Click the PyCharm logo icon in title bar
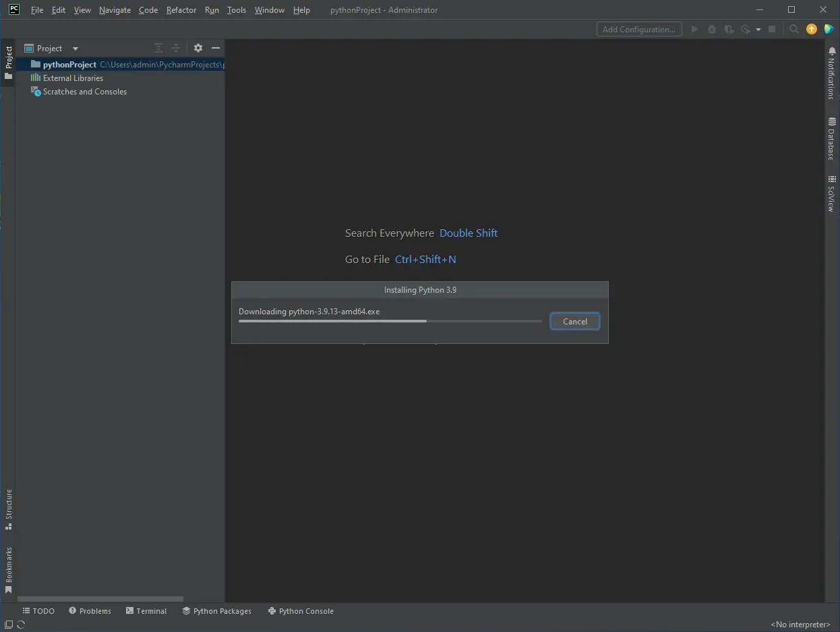 coord(13,9)
